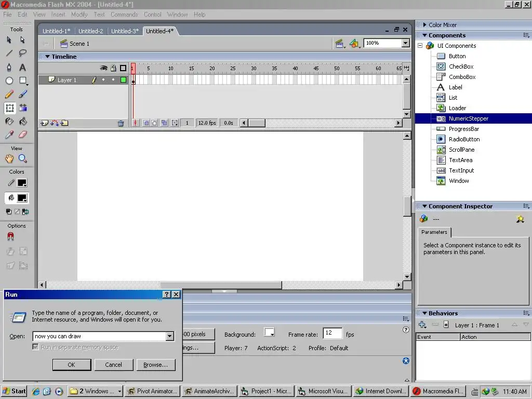Select the NumericStepper component
Screen dimensions: 532x399
[473, 118]
